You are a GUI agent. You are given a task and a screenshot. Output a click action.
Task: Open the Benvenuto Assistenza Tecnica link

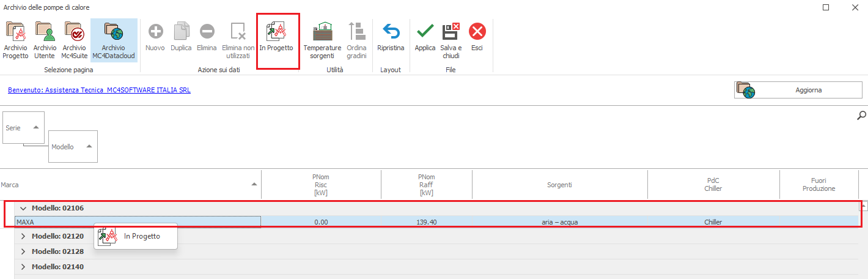pyautogui.click(x=99, y=90)
